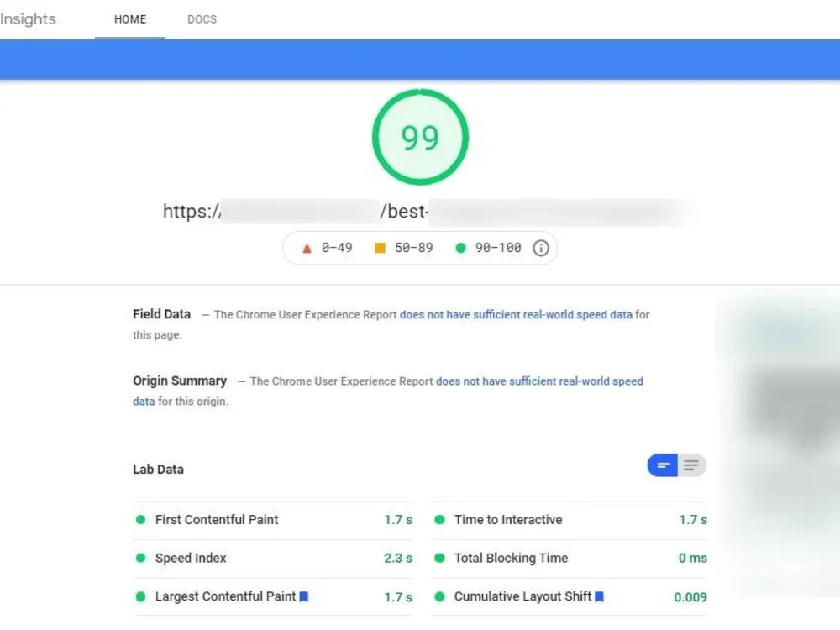Image resolution: width=840 pixels, height=630 pixels.
Task: Open the score range info icon
Action: [x=540, y=248]
